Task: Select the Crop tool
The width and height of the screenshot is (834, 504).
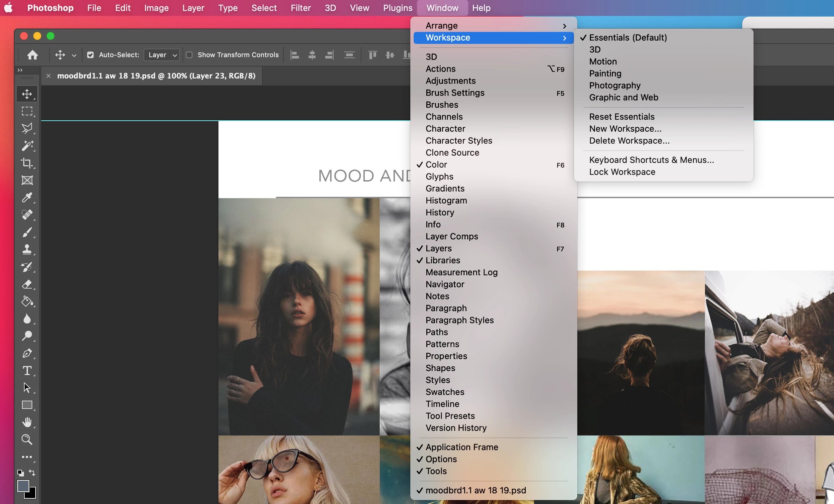Action: coord(27,163)
